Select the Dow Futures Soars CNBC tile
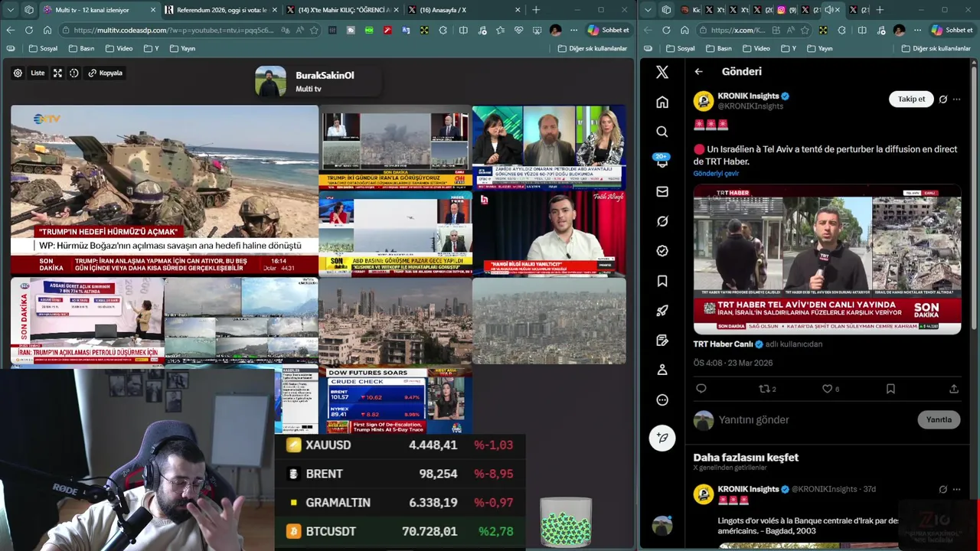The height and width of the screenshot is (551, 980). [395, 401]
